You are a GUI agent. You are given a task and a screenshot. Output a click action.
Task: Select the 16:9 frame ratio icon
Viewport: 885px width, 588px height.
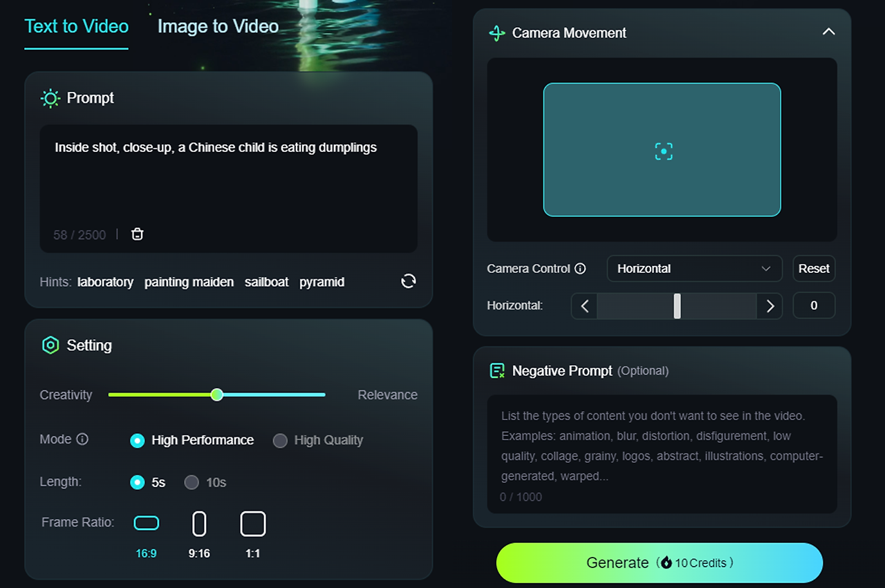click(146, 523)
